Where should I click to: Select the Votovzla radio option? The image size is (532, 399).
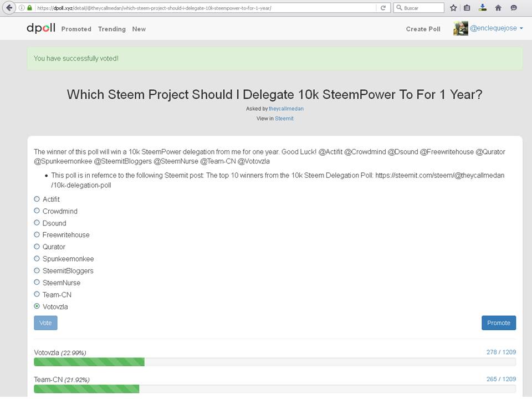point(37,306)
